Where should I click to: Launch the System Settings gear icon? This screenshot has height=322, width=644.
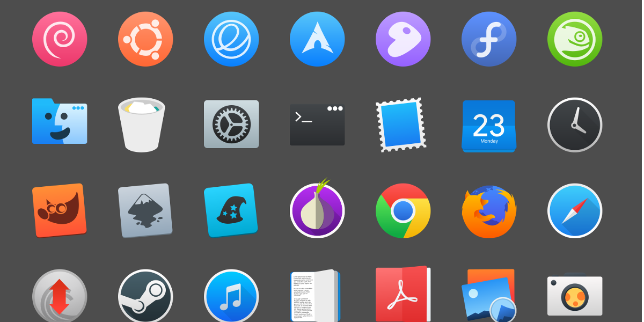click(x=231, y=124)
